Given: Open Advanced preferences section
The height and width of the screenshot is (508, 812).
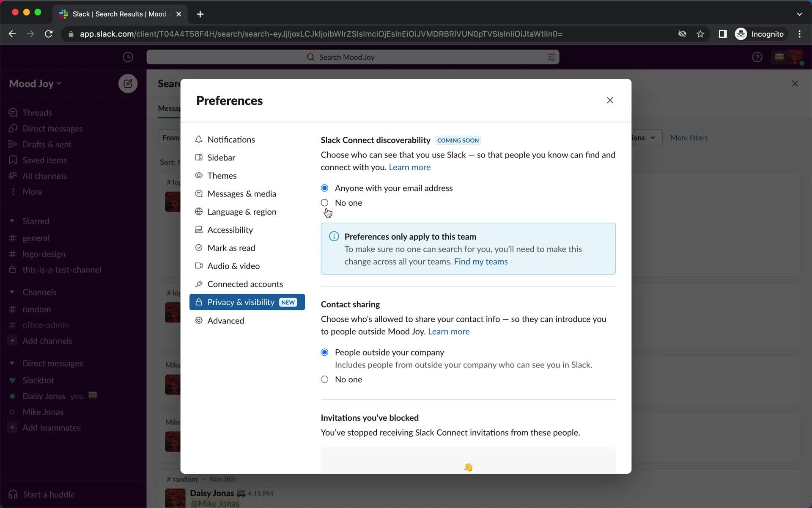Looking at the screenshot, I should 226,320.
